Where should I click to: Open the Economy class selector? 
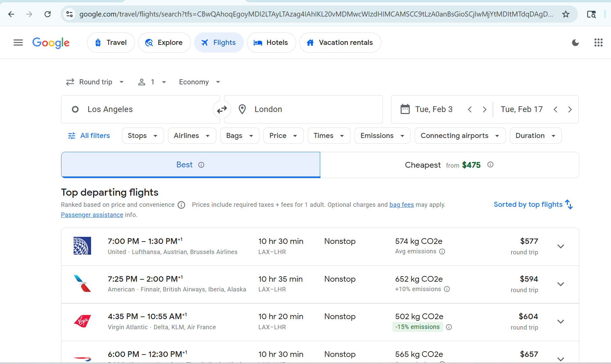pos(199,82)
